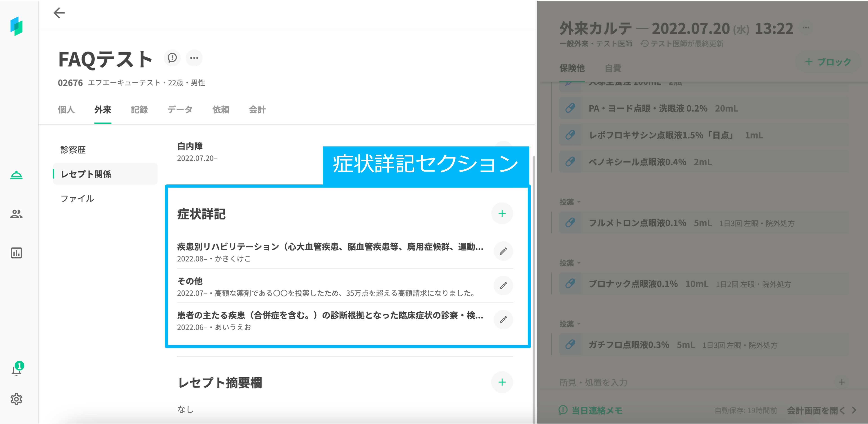This screenshot has height=424, width=868.
Task: Add new 症状詳記 entry with plus
Action: click(502, 213)
